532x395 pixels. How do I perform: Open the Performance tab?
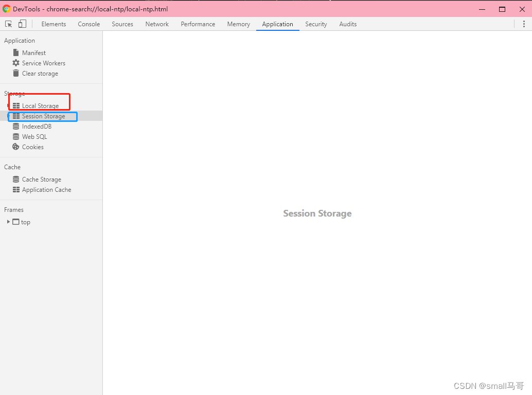tap(198, 24)
